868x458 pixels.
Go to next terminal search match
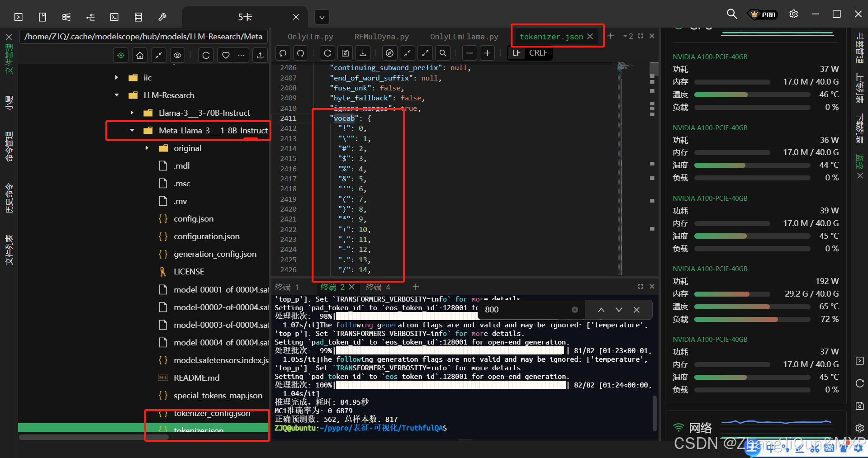tap(619, 310)
